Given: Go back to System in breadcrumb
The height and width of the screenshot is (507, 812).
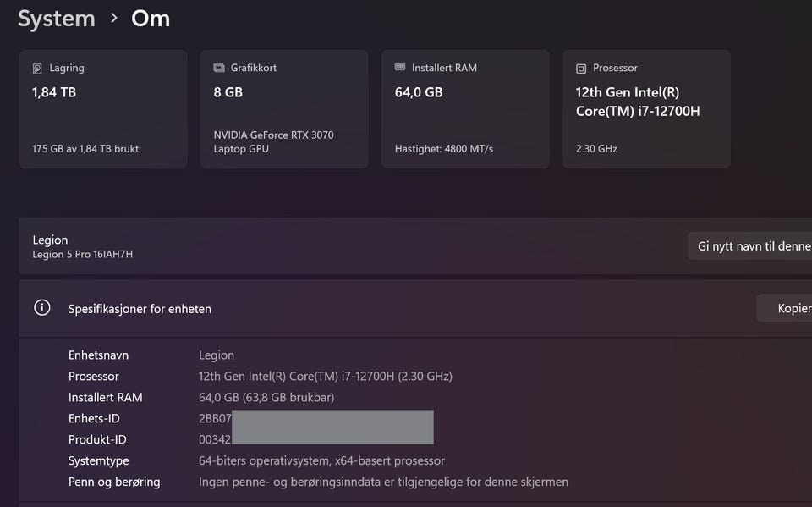Looking at the screenshot, I should point(57,19).
